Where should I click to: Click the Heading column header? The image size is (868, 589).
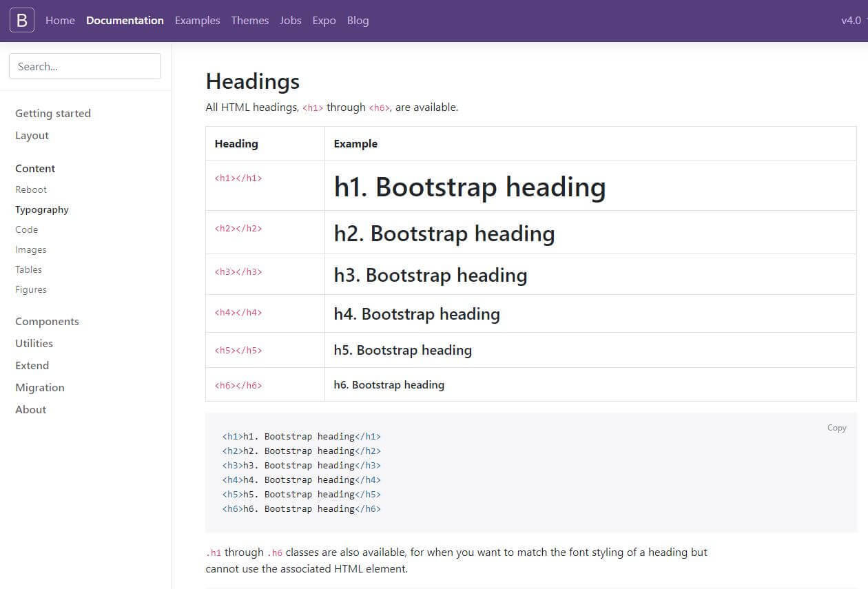(x=236, y=143)
